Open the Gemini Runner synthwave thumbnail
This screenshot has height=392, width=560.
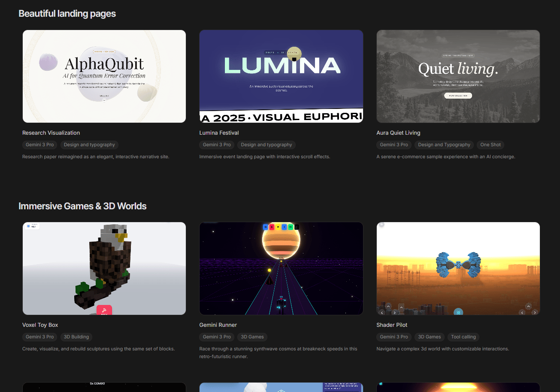[x=281, y=268]
